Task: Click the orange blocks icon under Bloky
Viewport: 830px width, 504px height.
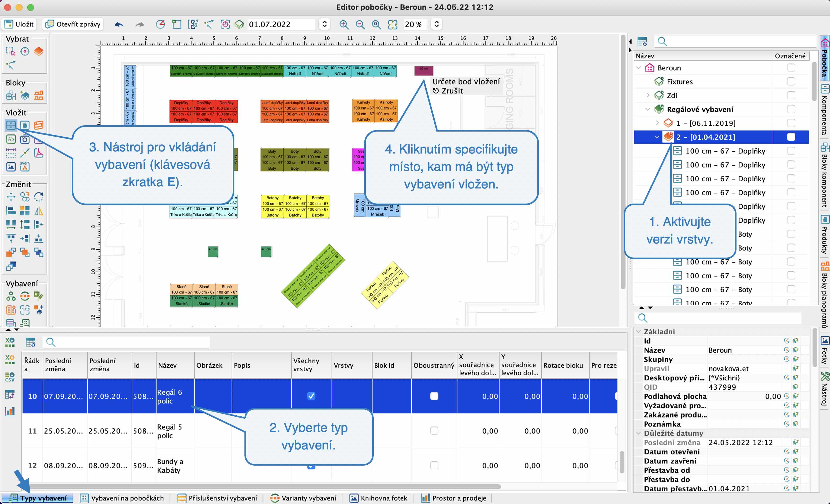Action: point(39,96)
